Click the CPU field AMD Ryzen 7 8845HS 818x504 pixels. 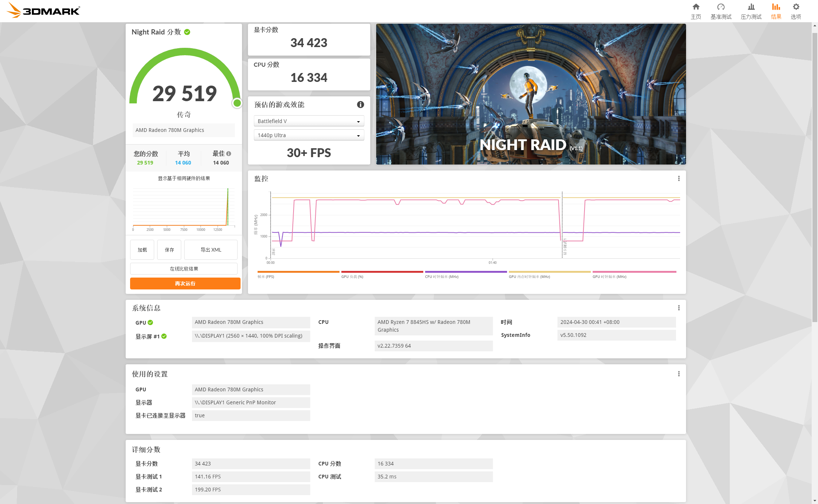tap(433, 326)
